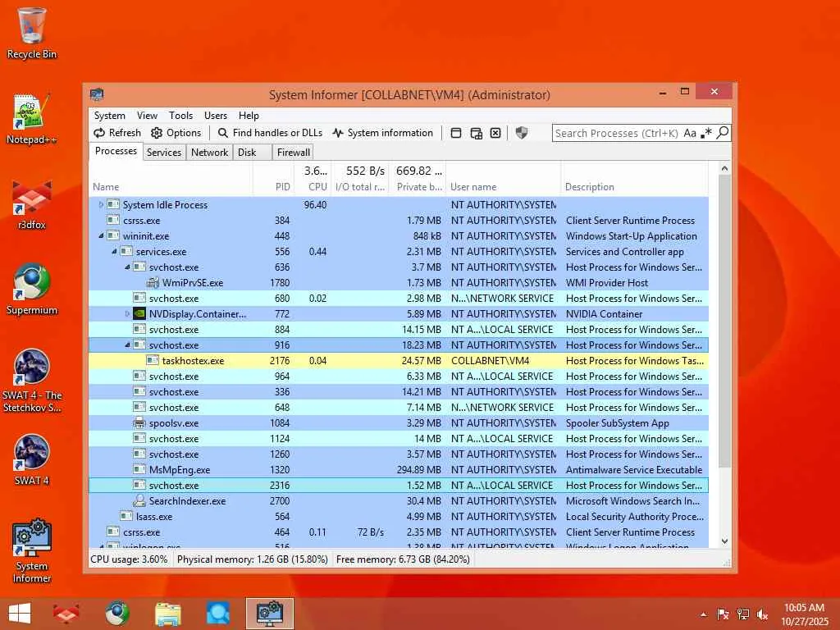Toggle case-sensitive search (Aa)
Screen dimensions: 840x630
pos(690,133)
